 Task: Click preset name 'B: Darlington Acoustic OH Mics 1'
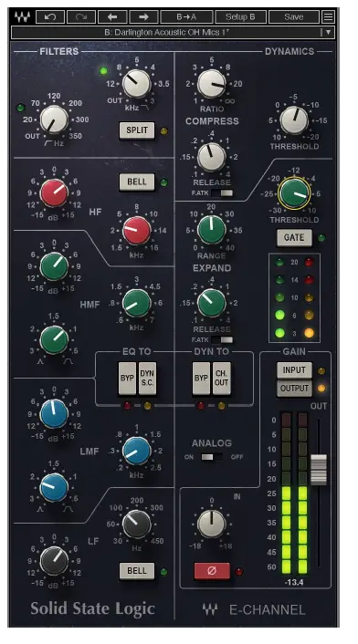166,33
